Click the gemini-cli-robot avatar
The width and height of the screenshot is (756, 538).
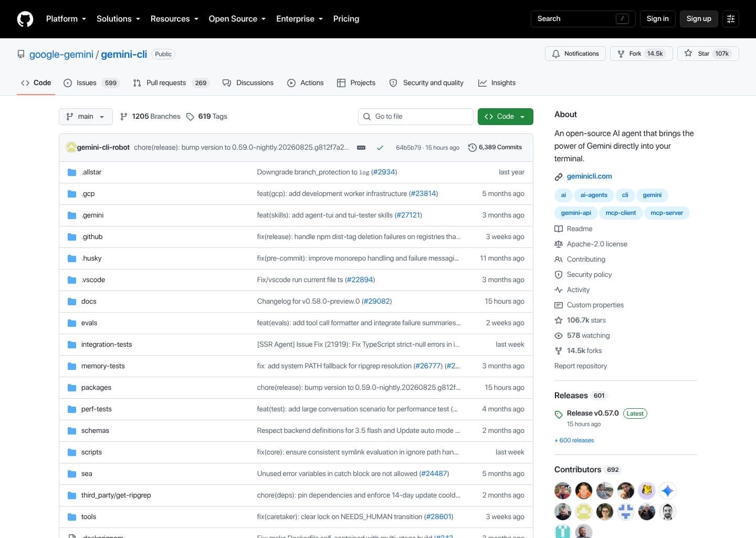pos(71,147)
